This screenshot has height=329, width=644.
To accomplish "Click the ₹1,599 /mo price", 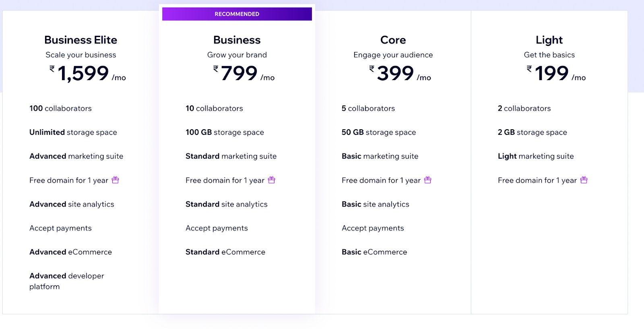I will (88, 73).
